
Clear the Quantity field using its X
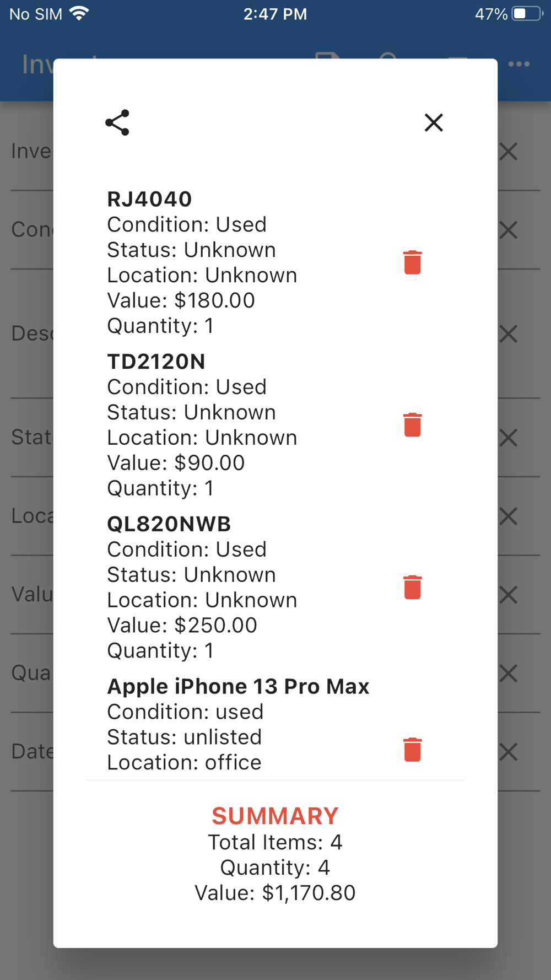point(508,674)
